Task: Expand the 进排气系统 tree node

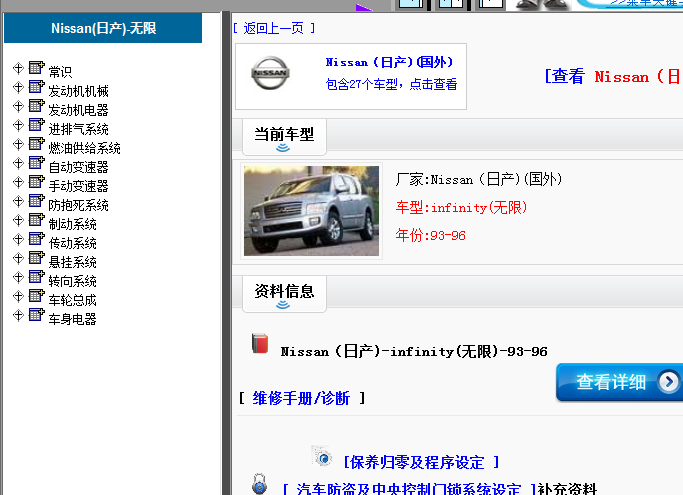Action: point(18,125)
